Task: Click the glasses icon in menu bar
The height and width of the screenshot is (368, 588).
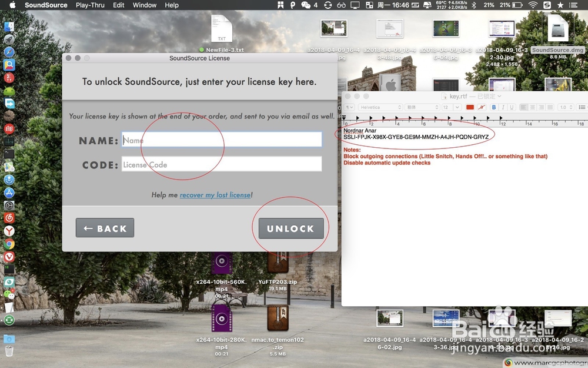Action: point(341,5)
